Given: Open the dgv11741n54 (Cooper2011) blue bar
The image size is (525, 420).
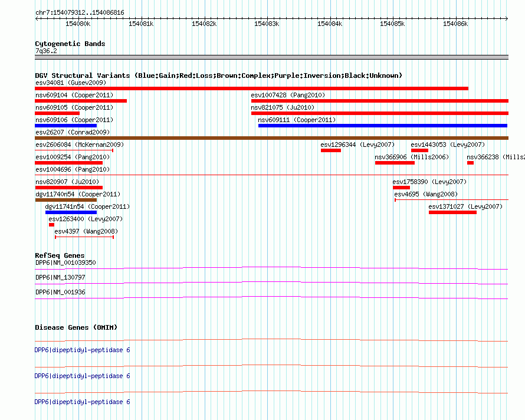Looking at the screenshot, I should pyautogui.click(x=71, y=212).
